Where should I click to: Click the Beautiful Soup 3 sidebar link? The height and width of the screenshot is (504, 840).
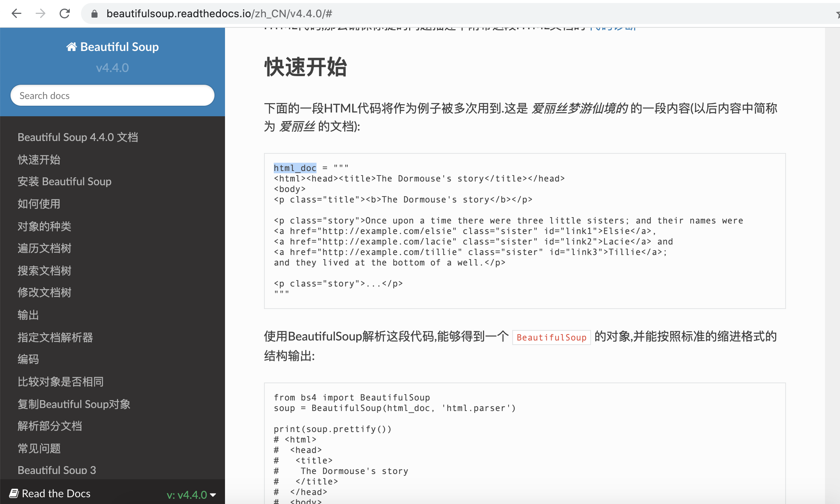pyautogui.click(x=57, y=470)
